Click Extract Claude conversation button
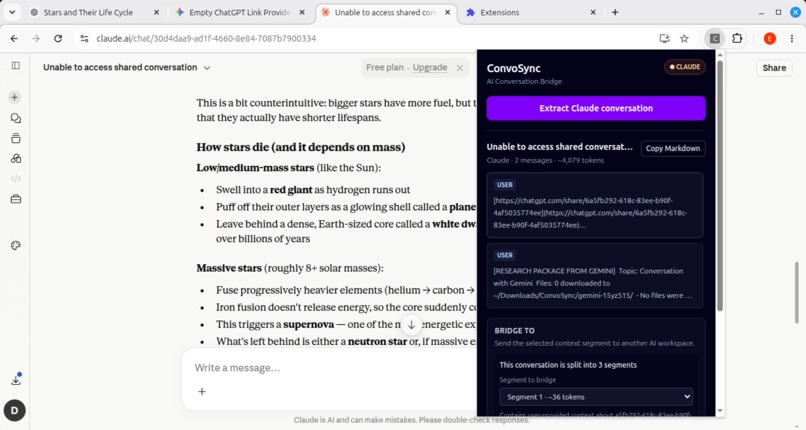Screen dimensions: 806x430 (596, 108)
